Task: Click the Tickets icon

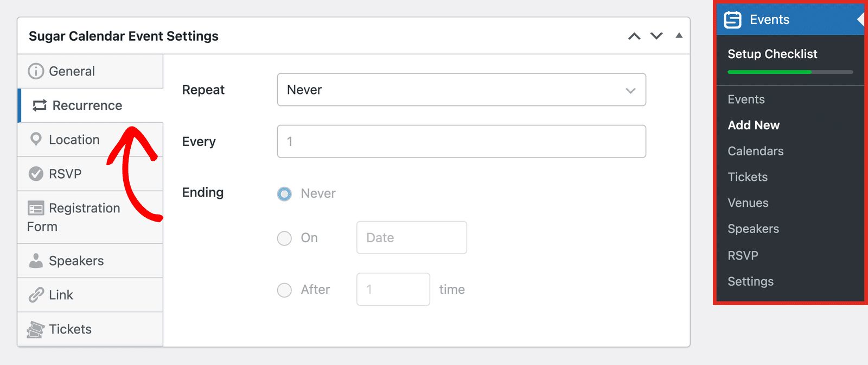Action: coord(36,329)
